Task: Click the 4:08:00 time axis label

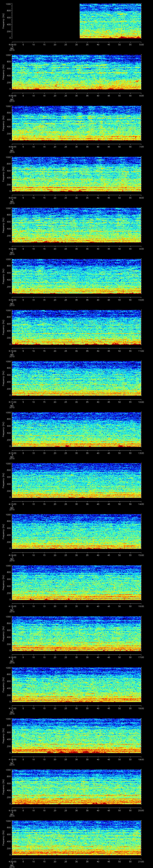Action: click(x=12, y=249)
